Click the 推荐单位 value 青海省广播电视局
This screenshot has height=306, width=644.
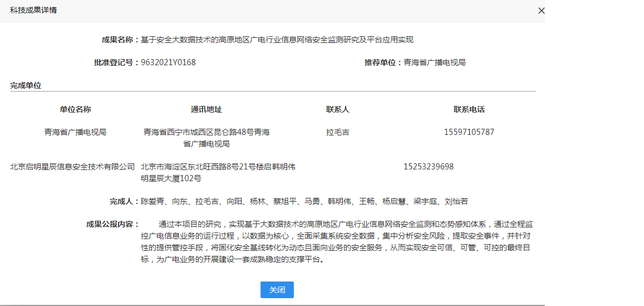[x=434, y=62]
